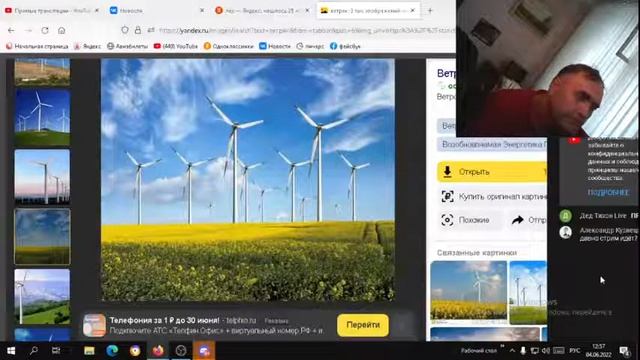Click the address bar URL
This screenshot has width=640, height=360.
(x=306, y=30)
